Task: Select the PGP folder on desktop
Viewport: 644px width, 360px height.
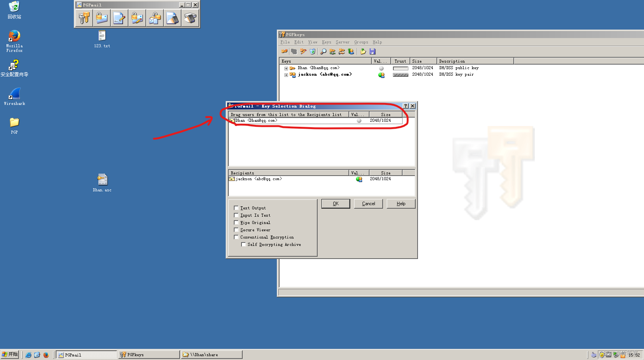Action: pyautogui.click(x=14, y=126)
